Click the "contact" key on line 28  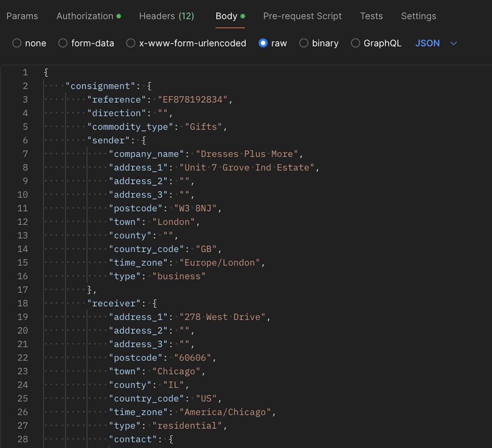[133, 439]
